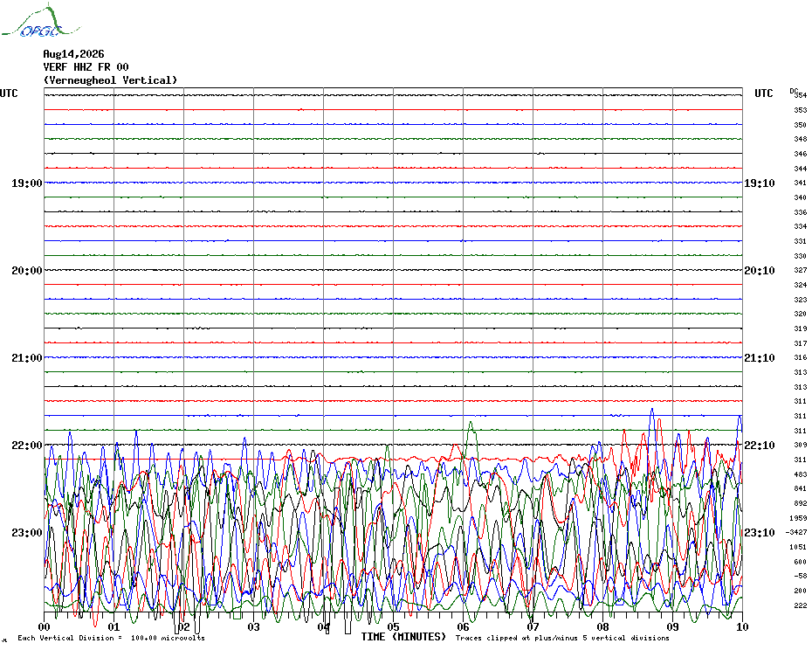Image resolution: width=812 pixels, height=650 pixels.
Task: Click DC offset value 200
Action: [x=801, y=591]
